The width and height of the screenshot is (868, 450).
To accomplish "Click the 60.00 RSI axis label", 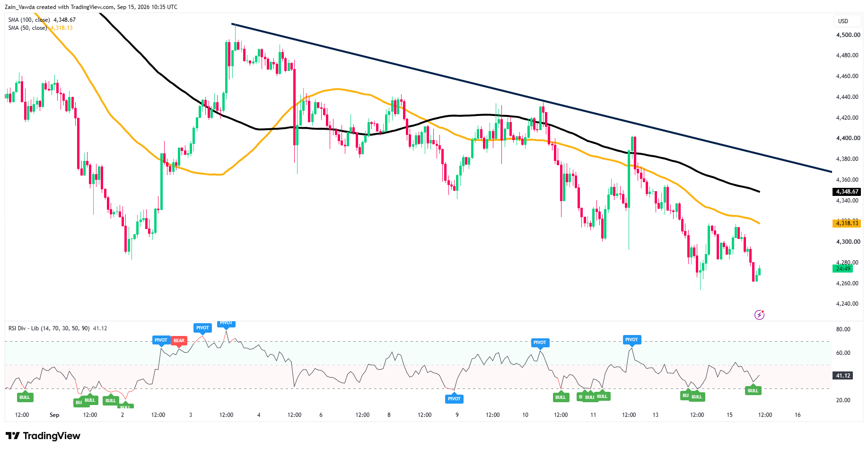I will pyautogui.click(x=843, y=353).
